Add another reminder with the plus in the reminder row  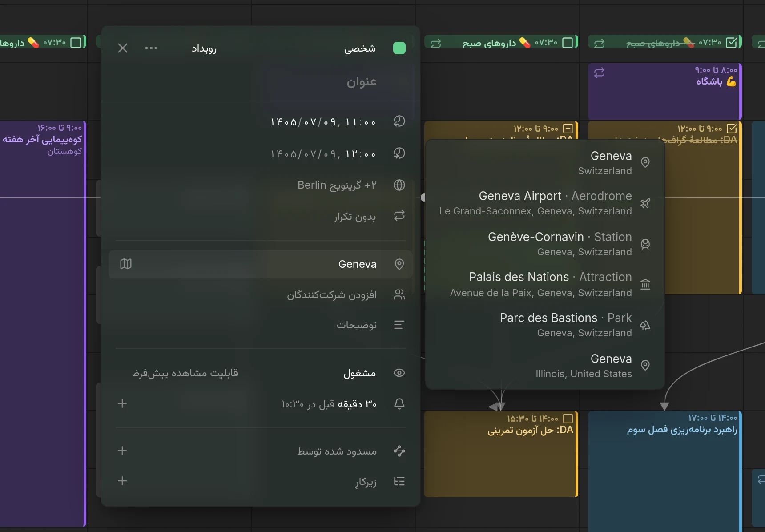tap(122, 403)
